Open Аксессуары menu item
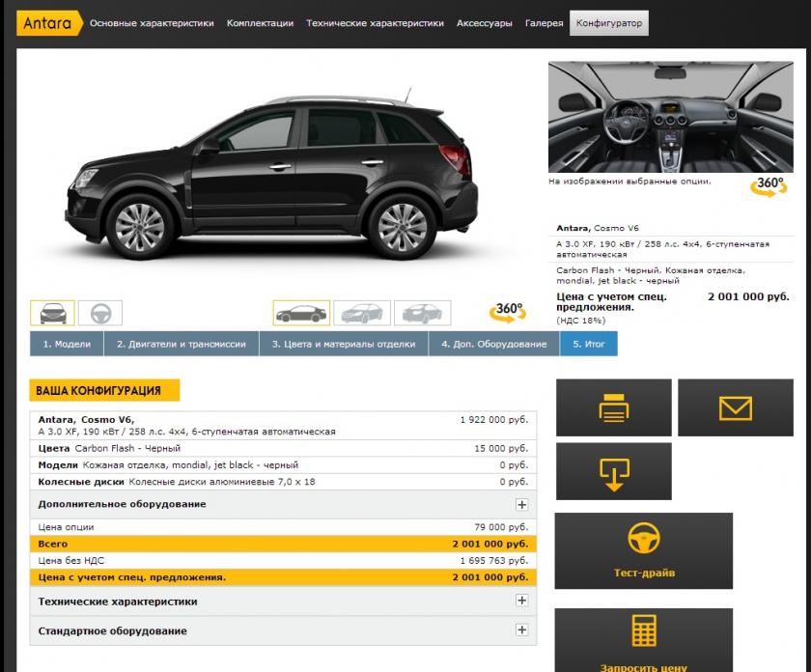811x672 pixels. tap(484, 23)
